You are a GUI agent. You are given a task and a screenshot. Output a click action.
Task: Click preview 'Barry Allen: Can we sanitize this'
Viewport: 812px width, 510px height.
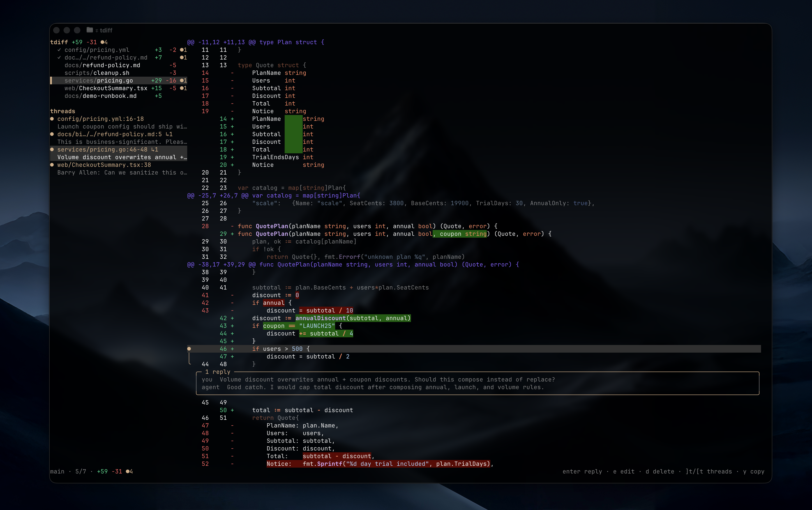coord(122,172)
